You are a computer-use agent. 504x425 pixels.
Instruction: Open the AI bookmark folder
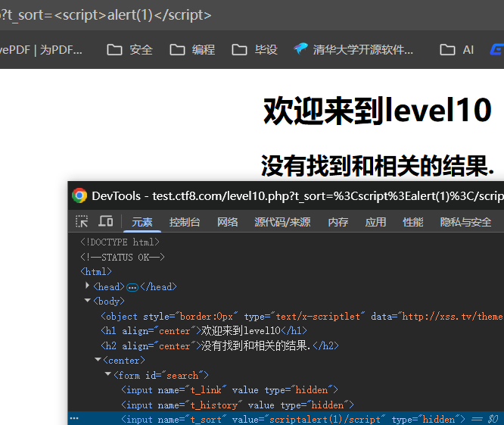(x=457, y=50)
